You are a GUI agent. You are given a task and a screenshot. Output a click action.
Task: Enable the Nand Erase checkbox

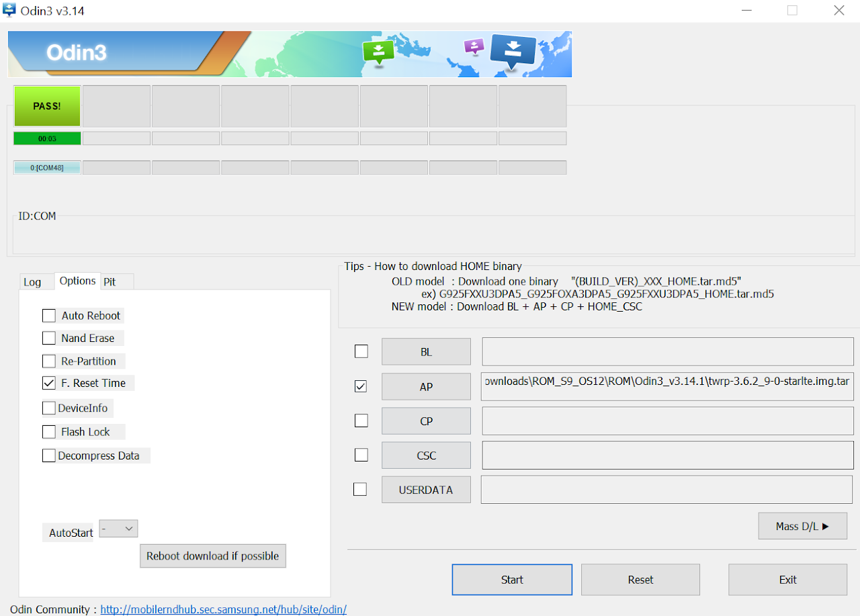[x=49, y=338]
